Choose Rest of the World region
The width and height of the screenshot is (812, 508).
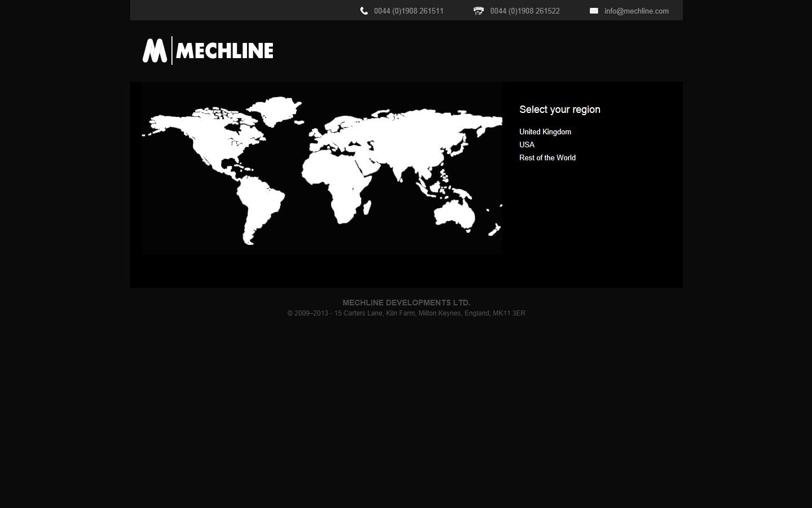coord(547,158)
